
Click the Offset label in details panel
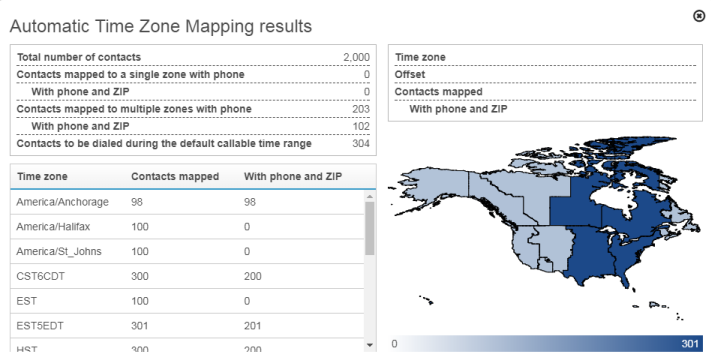pyautogui.click(x=410, y=74)
